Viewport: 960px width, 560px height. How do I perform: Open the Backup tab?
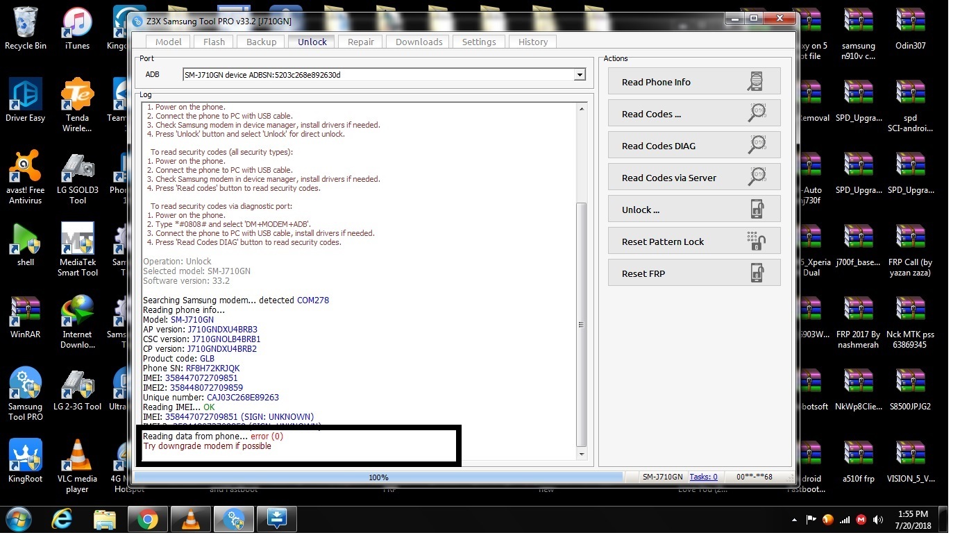tap(261, 42)
